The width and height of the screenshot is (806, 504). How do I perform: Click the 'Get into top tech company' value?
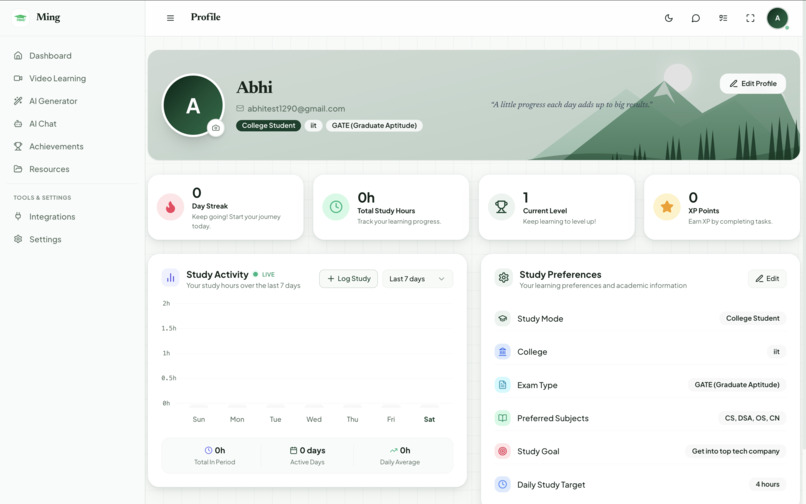tap(736, 451)
